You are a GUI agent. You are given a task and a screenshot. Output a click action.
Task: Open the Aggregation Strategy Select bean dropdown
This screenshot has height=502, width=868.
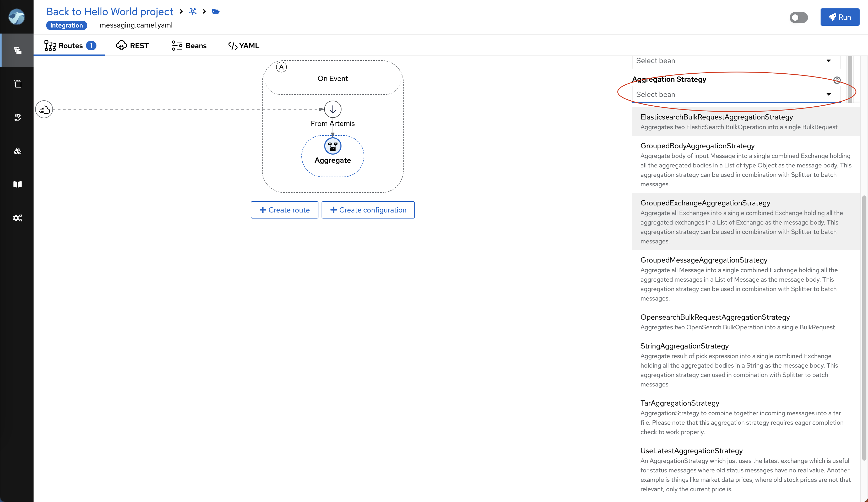click(736, 94)
